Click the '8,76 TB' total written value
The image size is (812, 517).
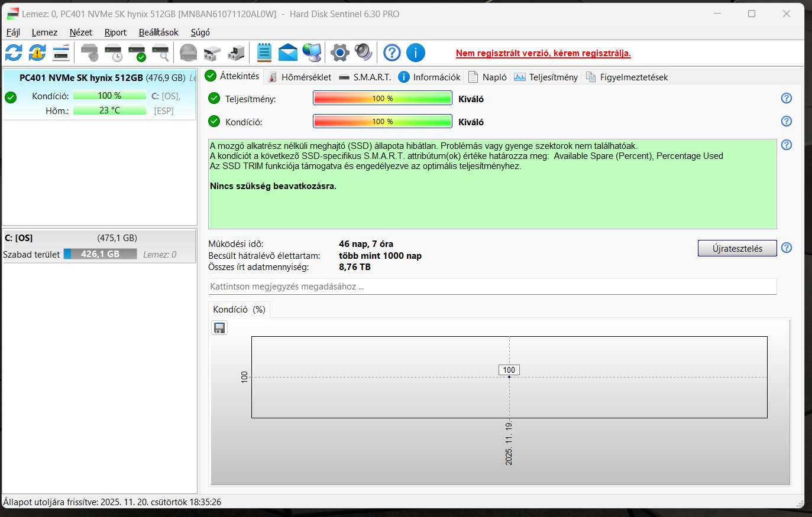coord(355,267)
